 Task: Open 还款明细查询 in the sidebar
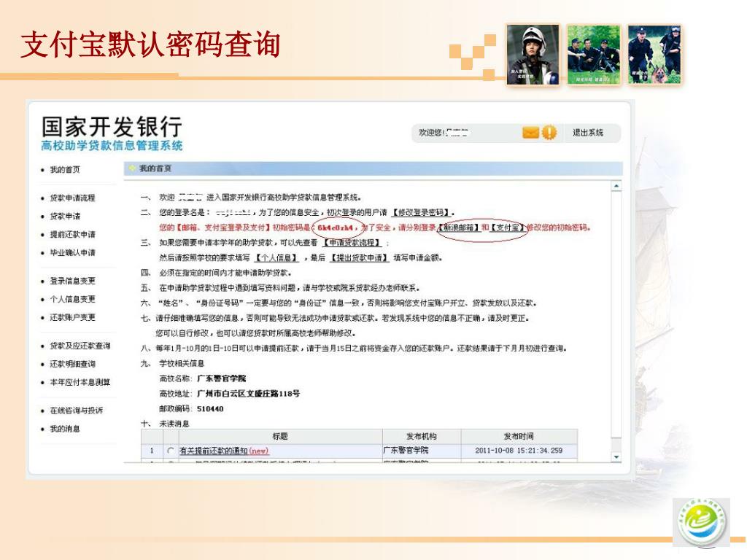click(x=72, y=364)
